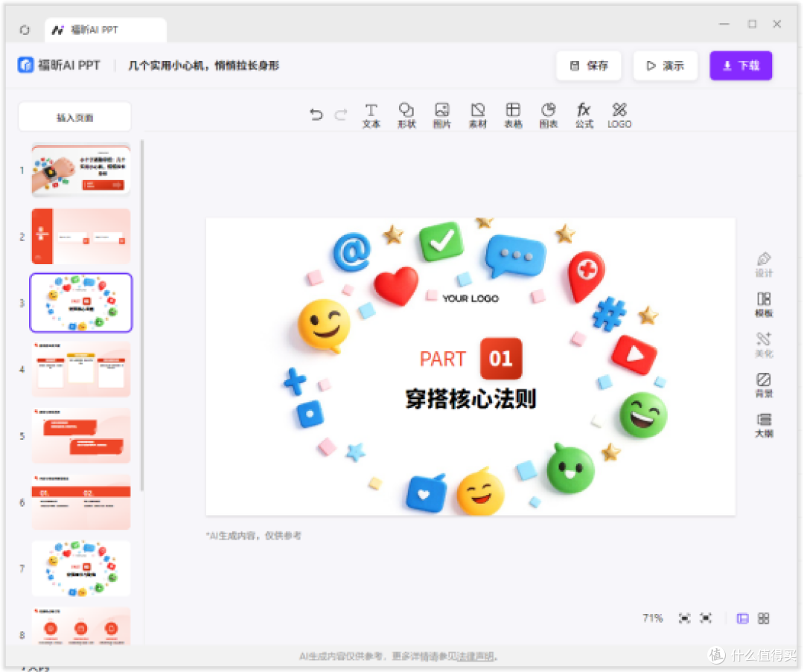The image size is (804, 672).
Task: Open the 形状 shapes tool
Action: click(x=406, y=116)
